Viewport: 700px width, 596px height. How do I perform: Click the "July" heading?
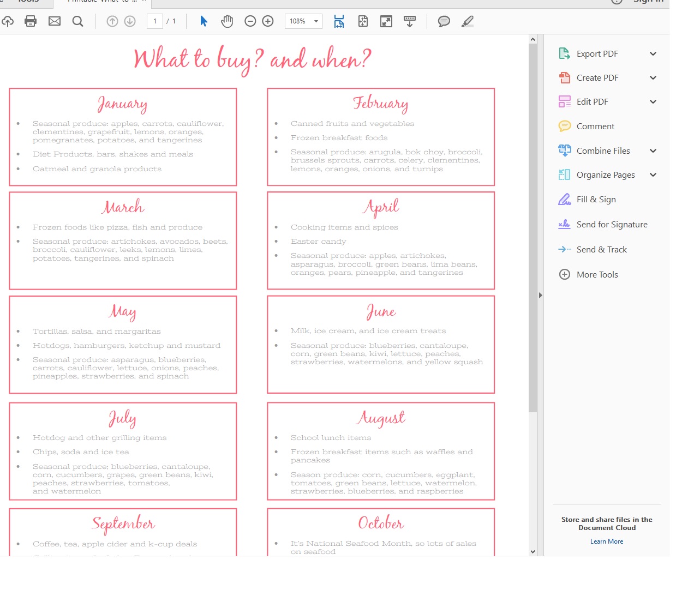click(123, 418)
